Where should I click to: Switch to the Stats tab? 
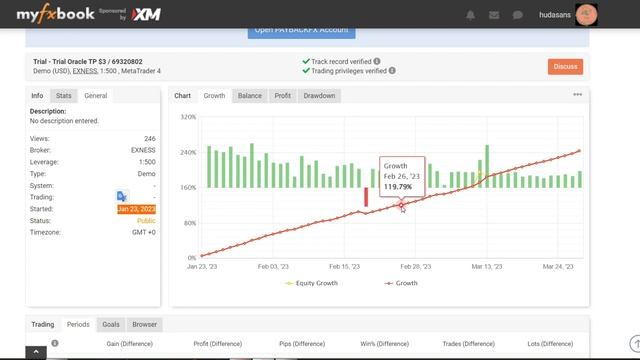64,96
